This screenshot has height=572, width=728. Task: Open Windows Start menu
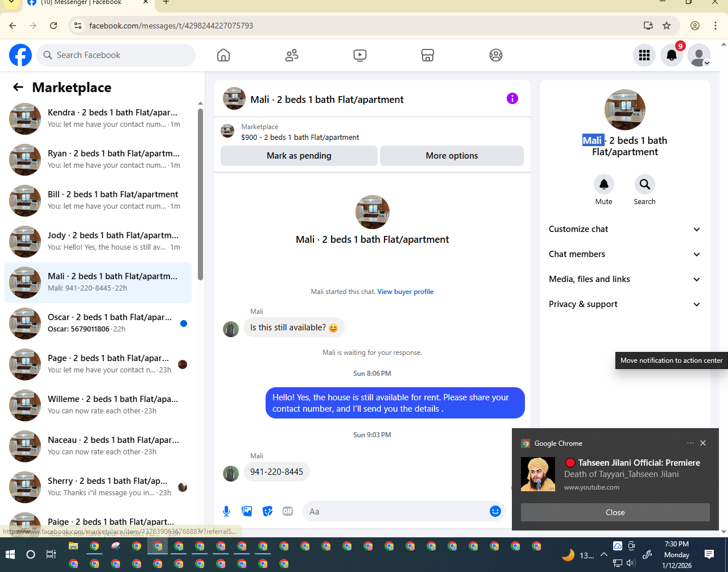click(10, 554)
